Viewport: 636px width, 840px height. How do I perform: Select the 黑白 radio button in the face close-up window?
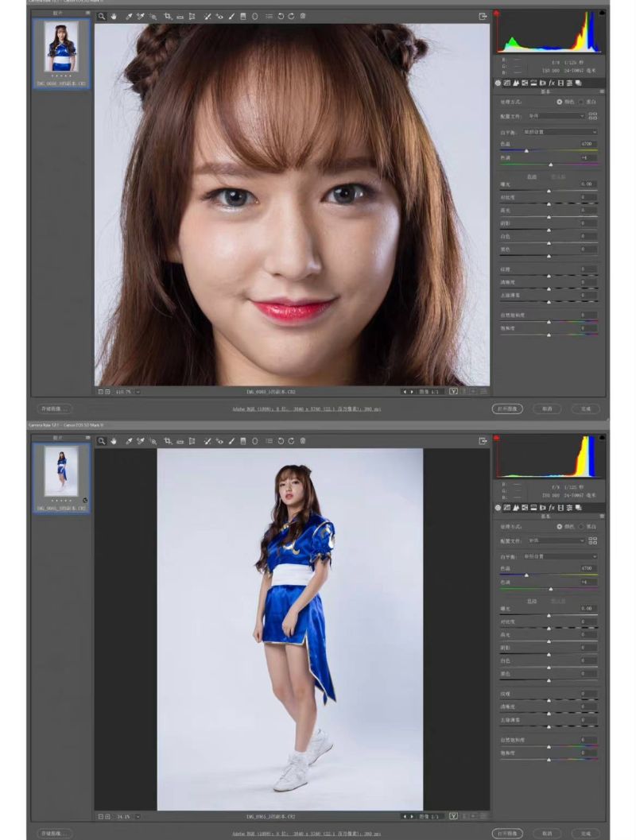[x=581, y=102]
